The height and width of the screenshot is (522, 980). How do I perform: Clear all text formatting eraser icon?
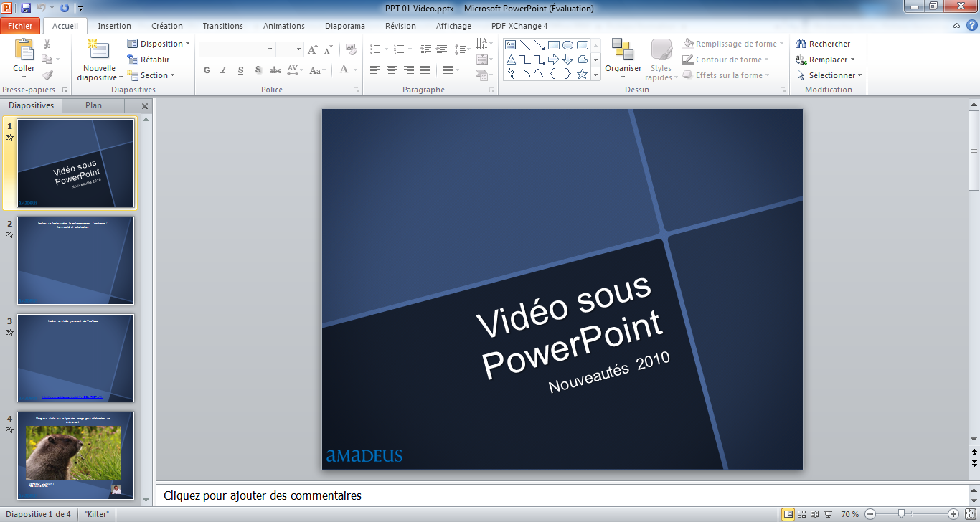tap(351, 49)
